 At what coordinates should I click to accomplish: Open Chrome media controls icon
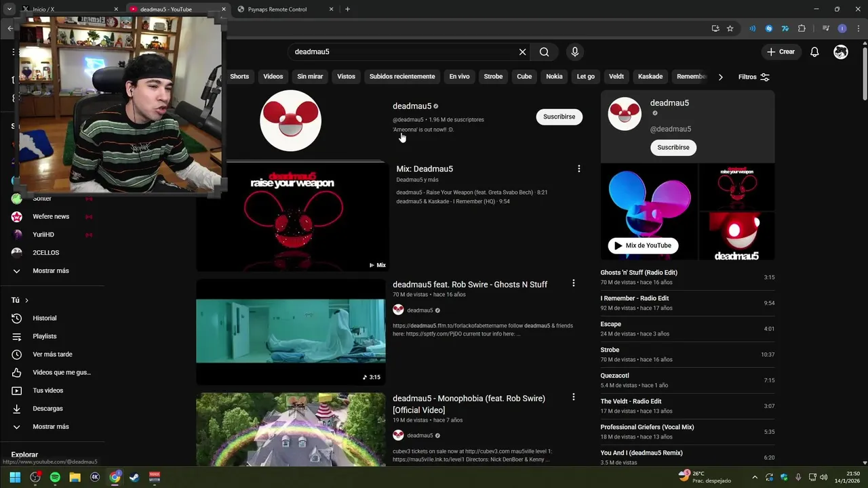[825, 28]
